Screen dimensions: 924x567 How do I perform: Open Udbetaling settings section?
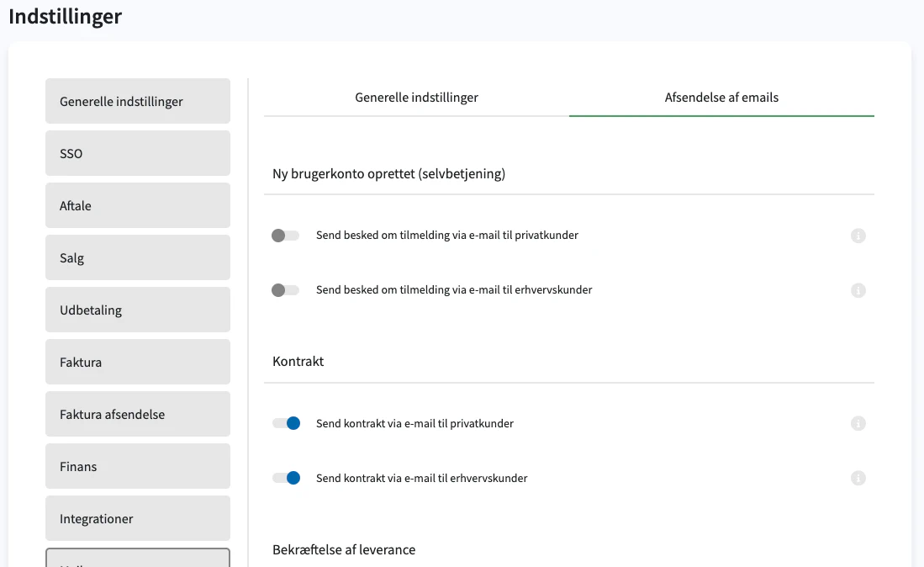click(x=138, y=310)
